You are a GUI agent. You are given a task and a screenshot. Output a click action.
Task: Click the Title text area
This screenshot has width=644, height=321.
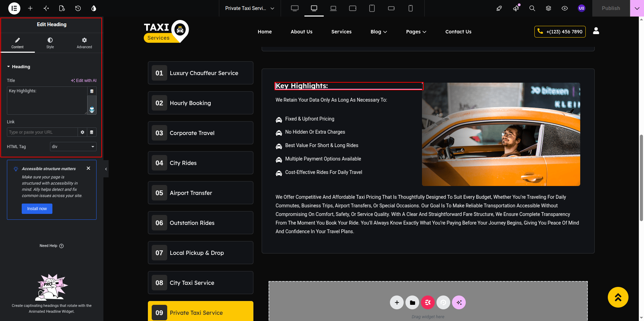(x=47, y=101)
